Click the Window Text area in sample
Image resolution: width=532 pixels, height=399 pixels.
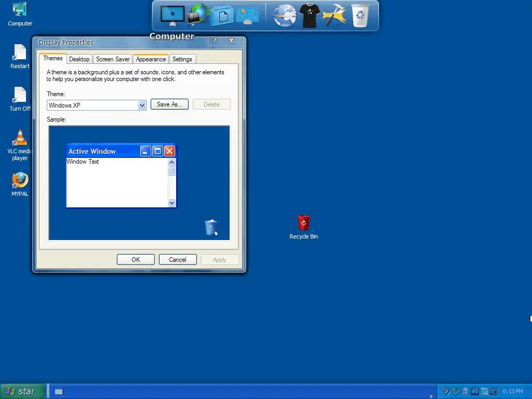click(x=117, y=182)
